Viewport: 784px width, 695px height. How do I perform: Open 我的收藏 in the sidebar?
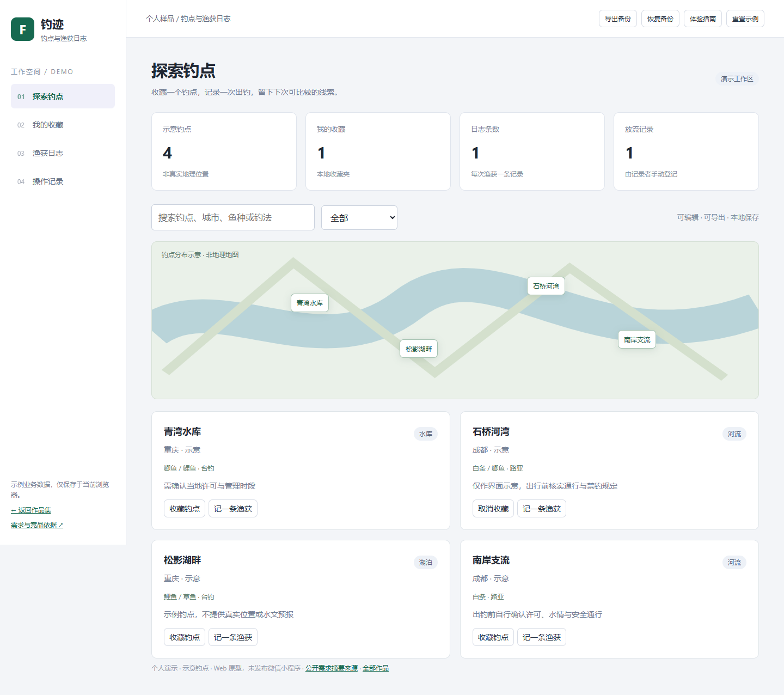63,125
